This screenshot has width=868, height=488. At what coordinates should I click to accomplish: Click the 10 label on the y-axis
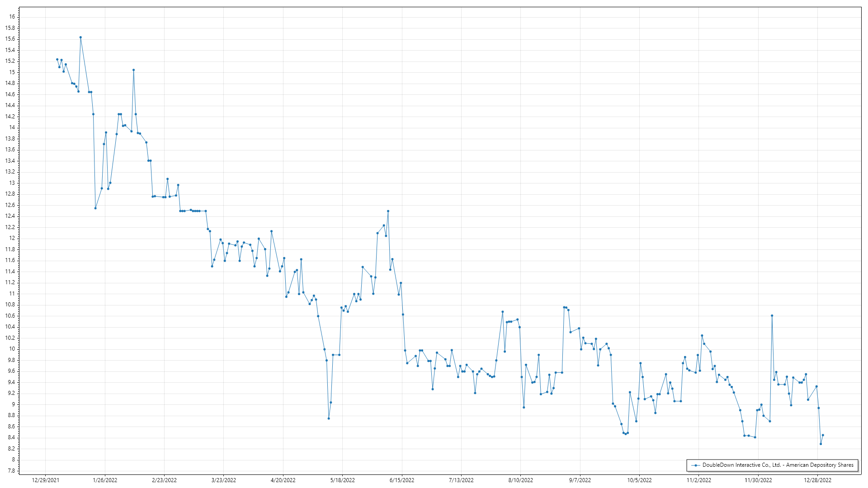pyautogui.click(x=12, y=349)
